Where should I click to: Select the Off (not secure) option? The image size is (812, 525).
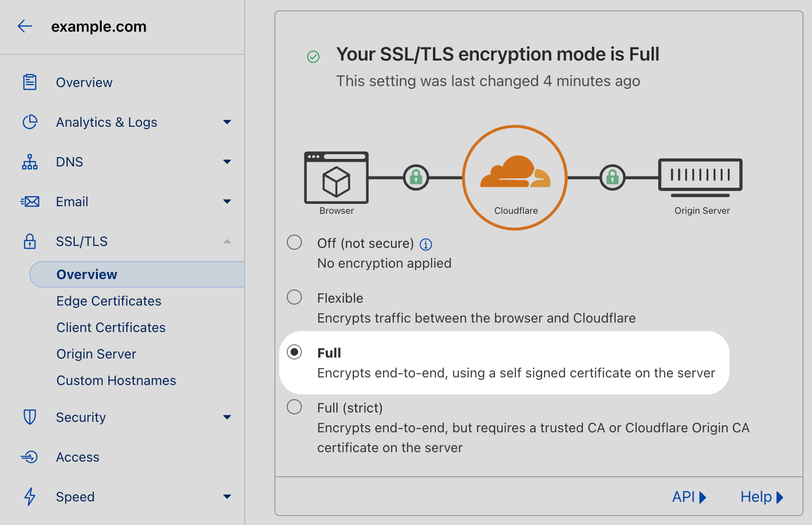tap(294, 243)
